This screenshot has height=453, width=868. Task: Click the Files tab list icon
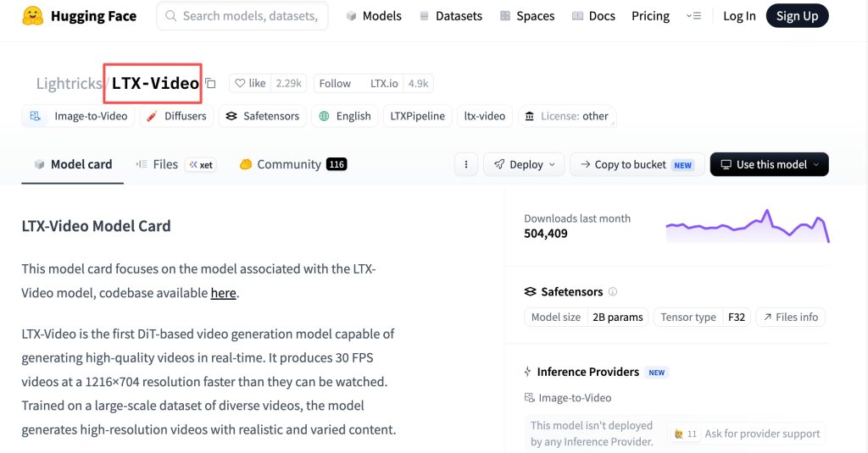pos(142,164)
